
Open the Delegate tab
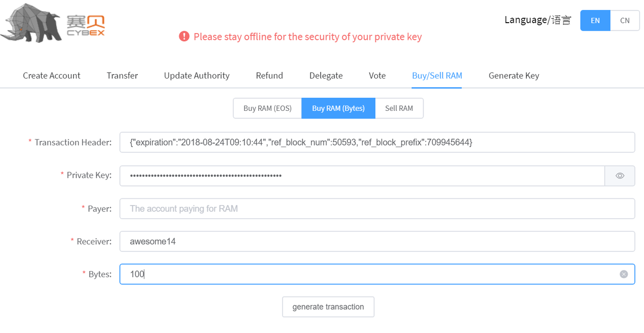326,76
